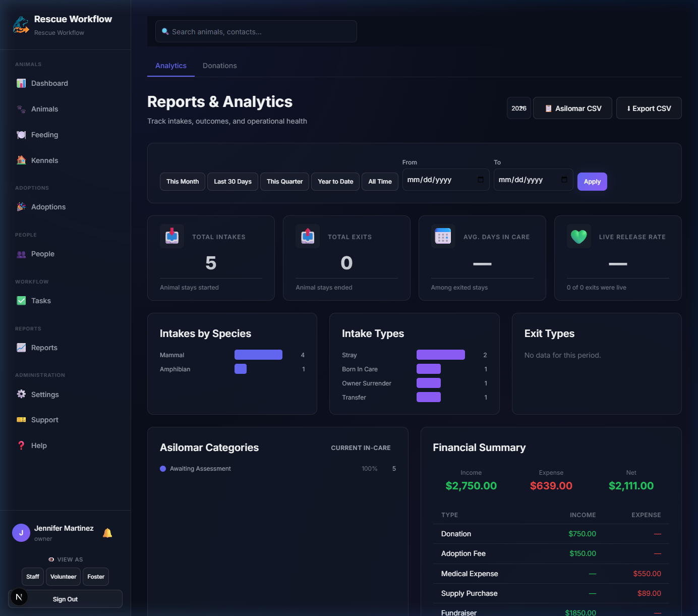698x616 pixels.
Task: Open Settings gear in sidebar
Action: click(21, 395)
